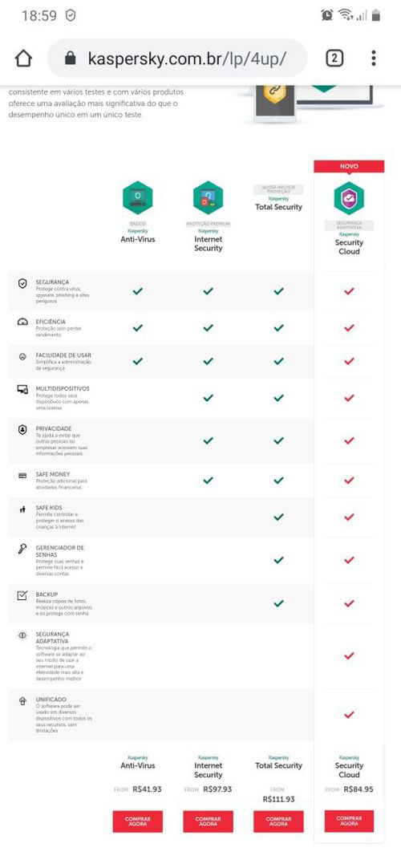
Task: Tap the Internet Security hexagon product icon
Action: click(x=208, y=197)
